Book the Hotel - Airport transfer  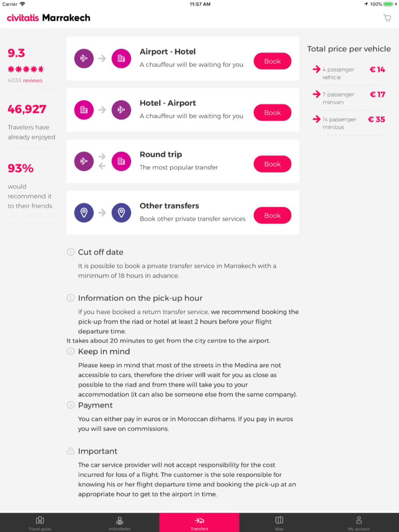tap(272, 113)
